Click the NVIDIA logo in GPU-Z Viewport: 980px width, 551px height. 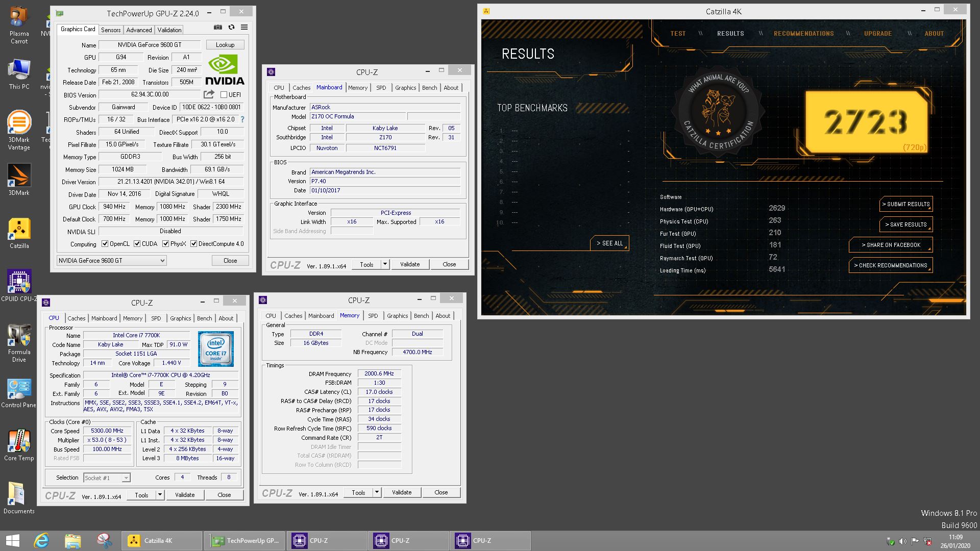click(225, 70)
